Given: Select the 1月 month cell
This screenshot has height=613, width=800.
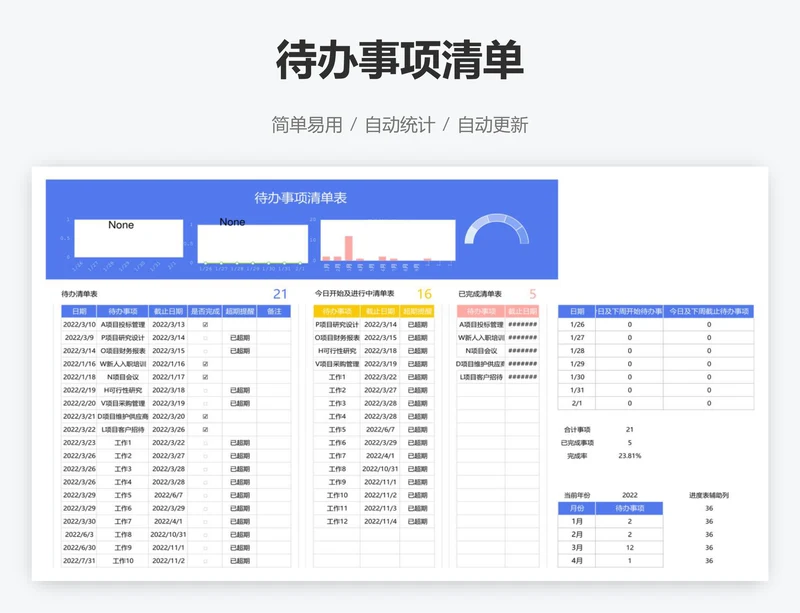Looking at the screenshot, I should tap(577, 522).
